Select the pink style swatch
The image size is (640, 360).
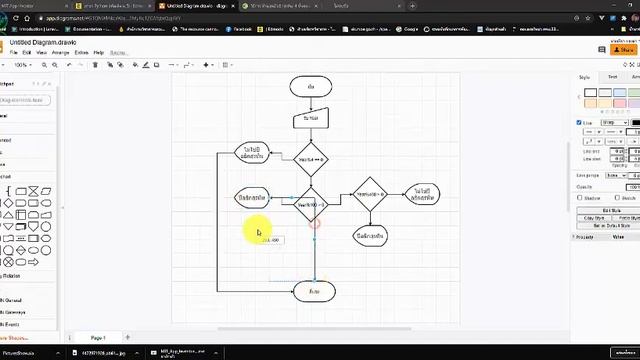pyautogui.click(x=620, y=103)
